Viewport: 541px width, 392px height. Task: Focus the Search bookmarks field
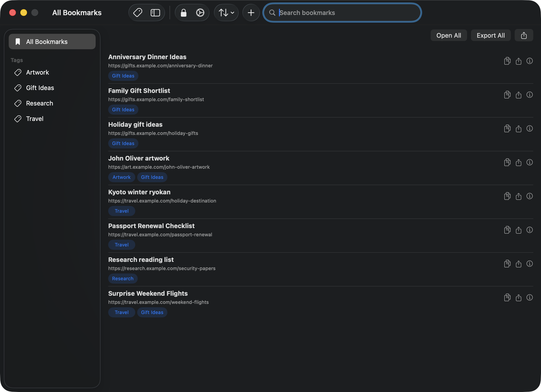pyautogui.click(x=342, y=13)
